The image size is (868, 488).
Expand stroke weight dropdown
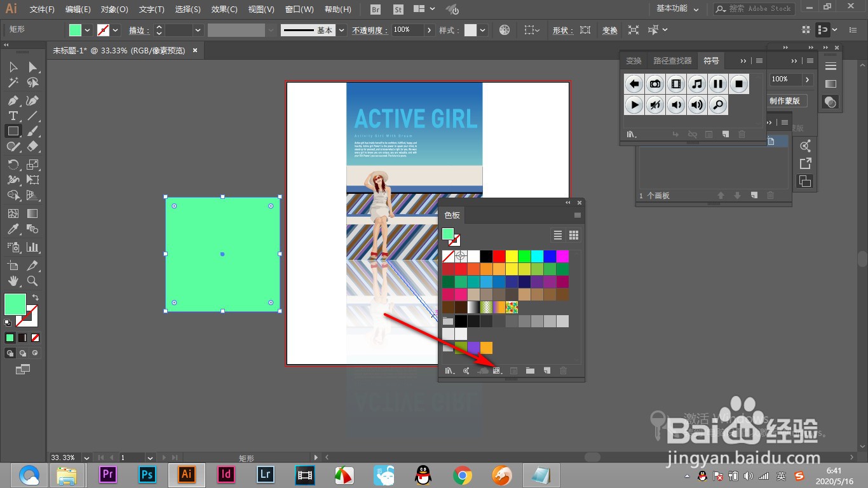point(198,30)
